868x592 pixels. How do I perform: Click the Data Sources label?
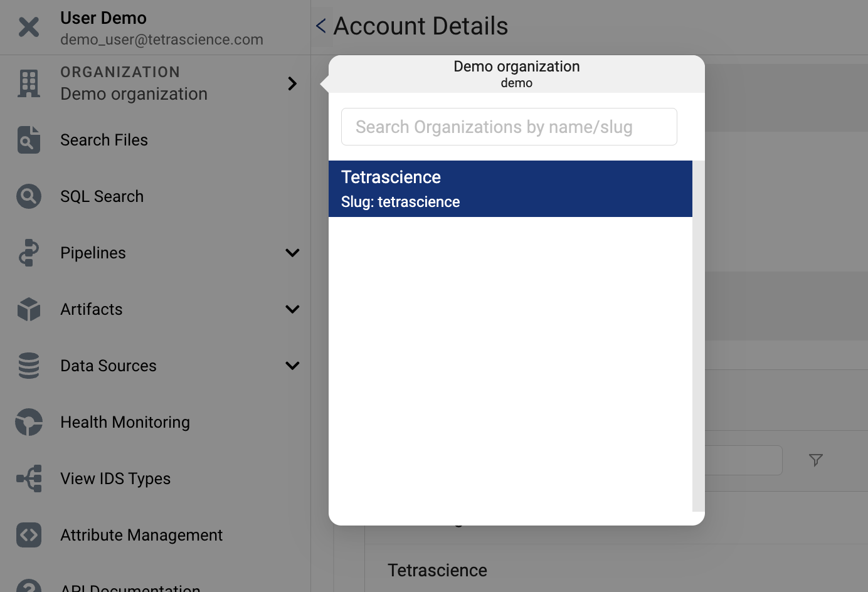click(x=109, y=366)
